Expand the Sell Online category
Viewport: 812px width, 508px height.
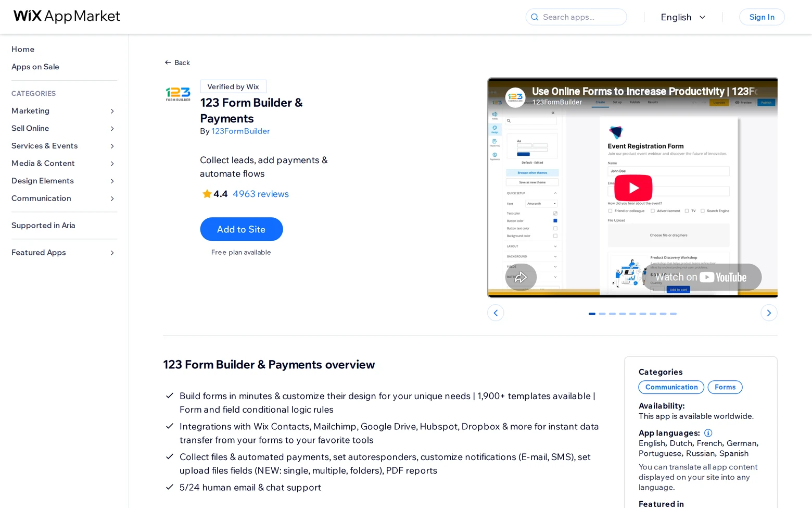[x=112, y=129]
